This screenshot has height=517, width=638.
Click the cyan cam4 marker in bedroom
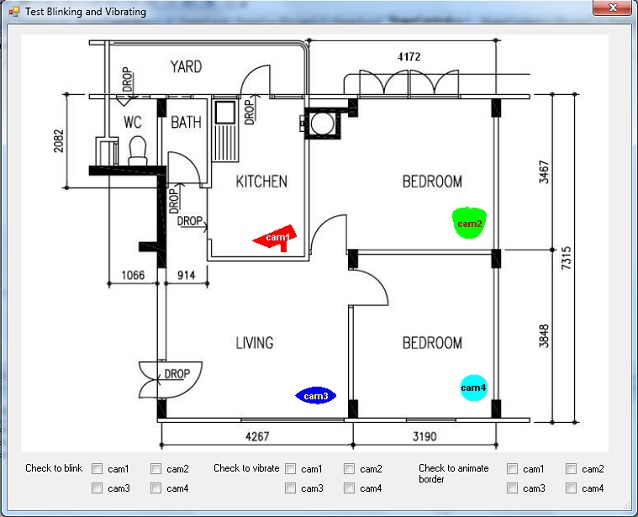(474, 388)
